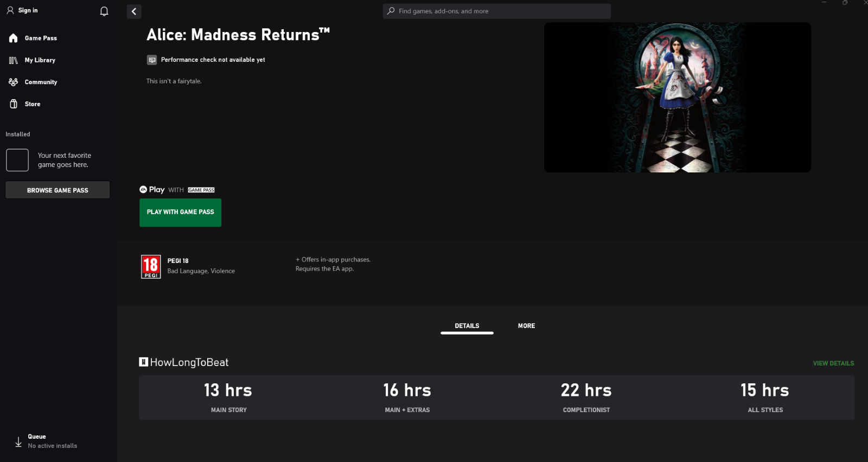Click the EA Play logo
868x462 pixels.
152,189
